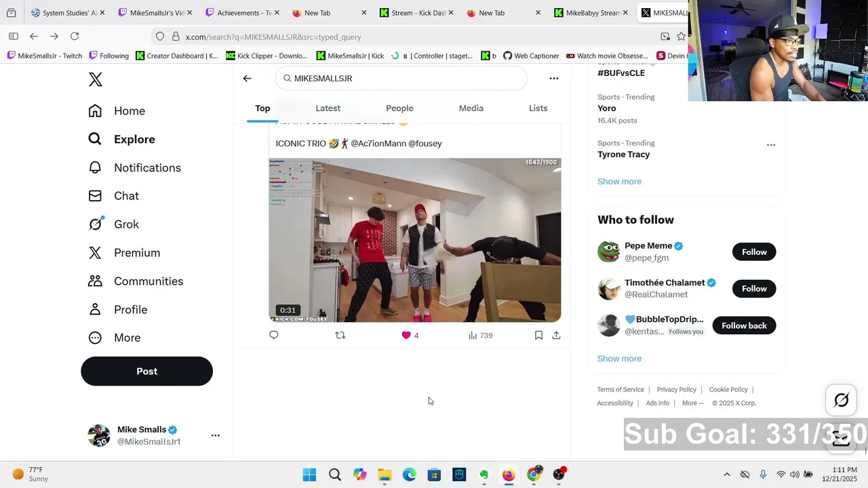The image size is (868, 488).
Task: Open Windows taskbar Search
Action: pos(335,474)
